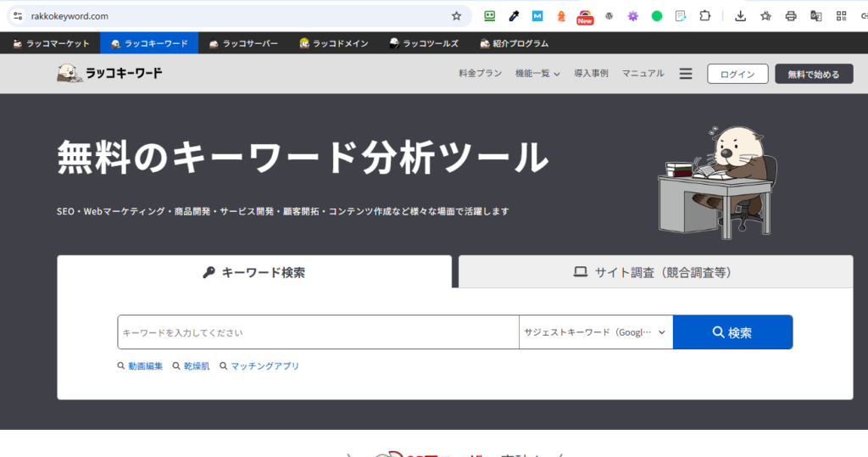
Task: Open the マニュアル page
Action: point(643,73)
